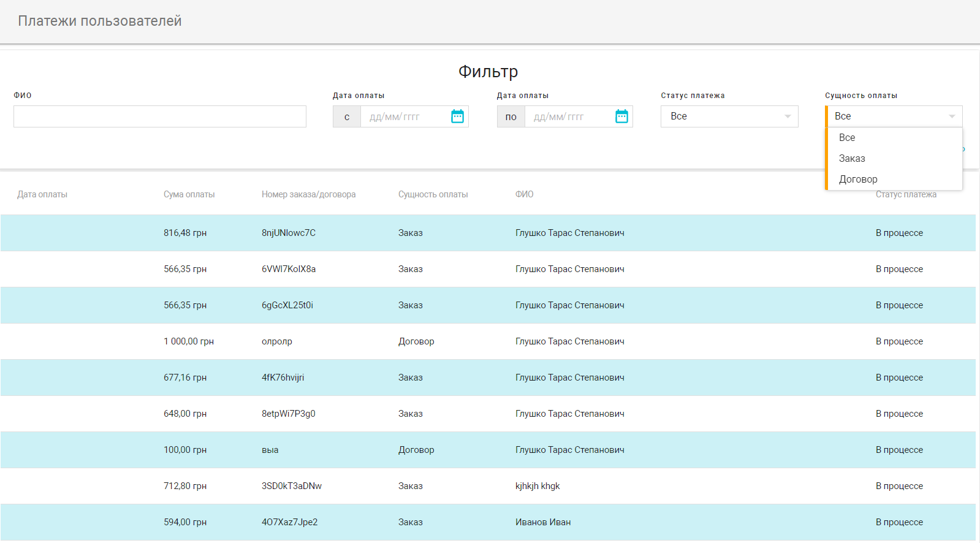The image size is (980, 543).
Task: Click the ФИО filter text field
Action: [159, 116]
